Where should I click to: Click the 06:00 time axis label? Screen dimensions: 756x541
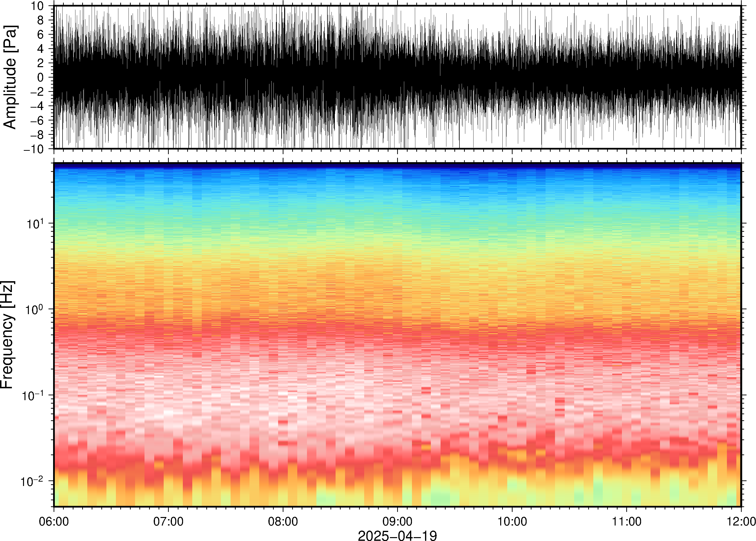54,521
